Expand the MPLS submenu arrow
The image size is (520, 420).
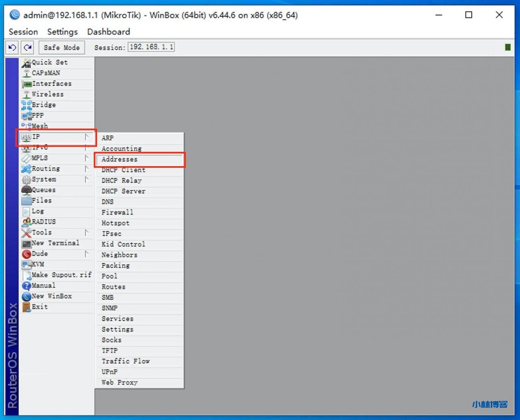[87, 158]
